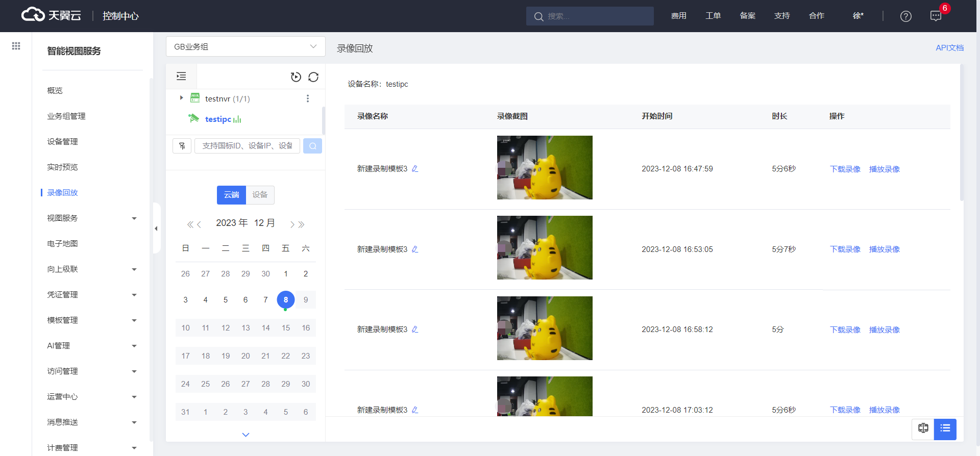980x456 pixels.
Task: Select the 云端 recording source tab
Action: pyautogui.click(x=231, y=195)
